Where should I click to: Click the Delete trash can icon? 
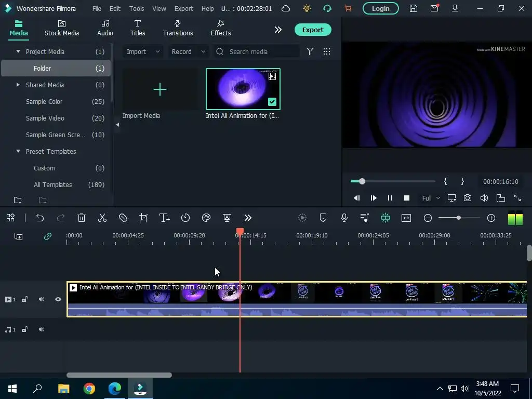pos(82,218)
